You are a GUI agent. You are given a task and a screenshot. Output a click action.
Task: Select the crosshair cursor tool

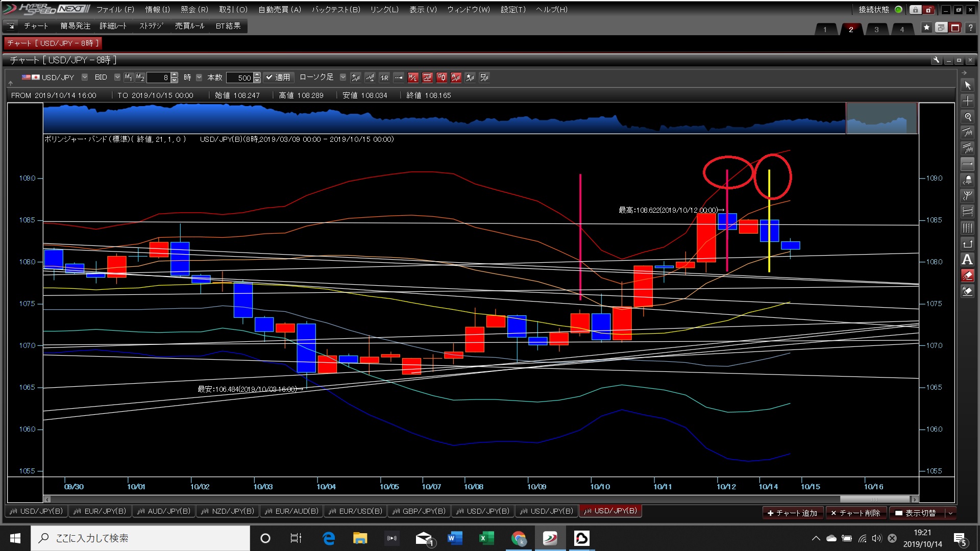click(x=967, y=101)
